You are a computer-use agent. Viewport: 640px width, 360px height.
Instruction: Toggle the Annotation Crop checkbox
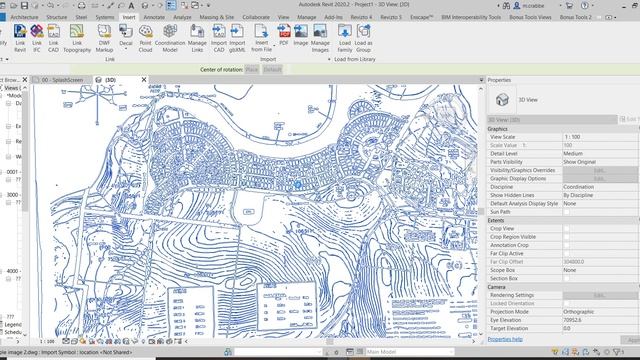567,245
